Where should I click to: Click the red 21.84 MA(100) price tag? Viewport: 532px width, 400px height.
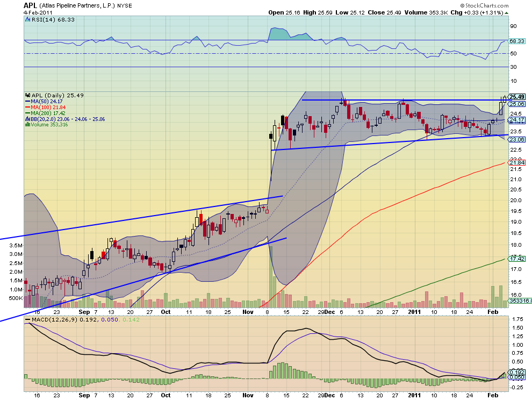pos(517,163)
